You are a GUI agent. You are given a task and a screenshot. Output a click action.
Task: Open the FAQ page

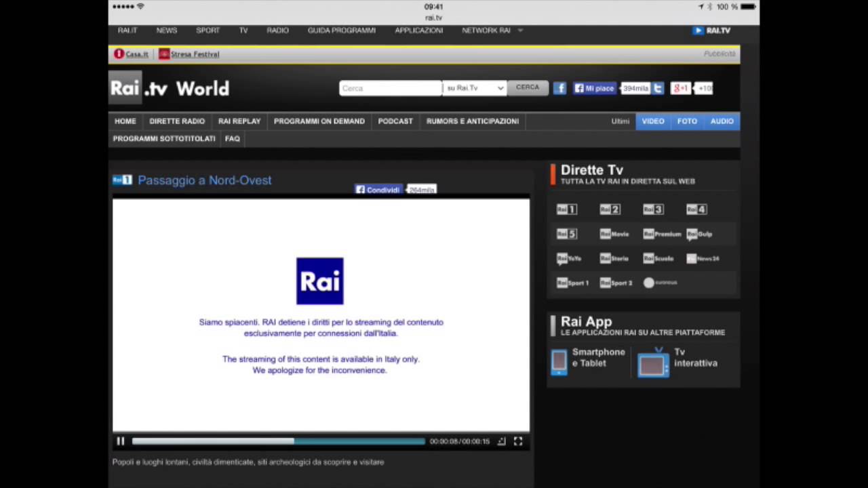click(x=233, y=138)
